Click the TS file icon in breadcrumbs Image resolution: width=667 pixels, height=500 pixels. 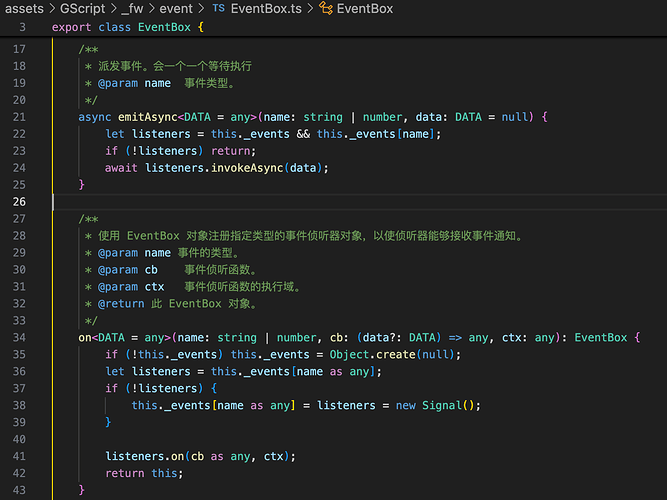click(x=219, y=9)
